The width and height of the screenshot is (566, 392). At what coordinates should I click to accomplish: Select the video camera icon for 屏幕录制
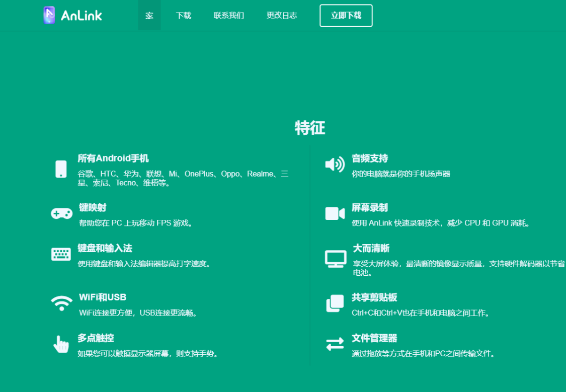click(335, 213)
